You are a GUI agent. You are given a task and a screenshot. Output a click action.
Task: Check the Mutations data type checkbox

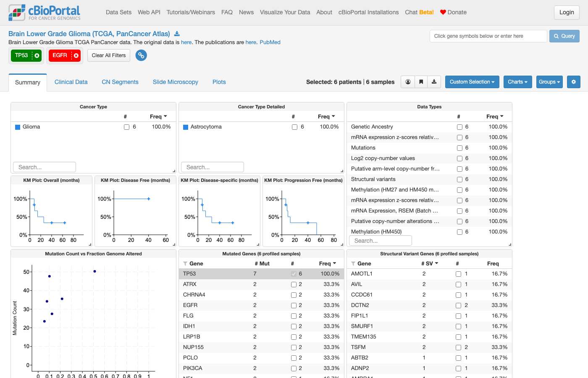click(x=459, y=148)
